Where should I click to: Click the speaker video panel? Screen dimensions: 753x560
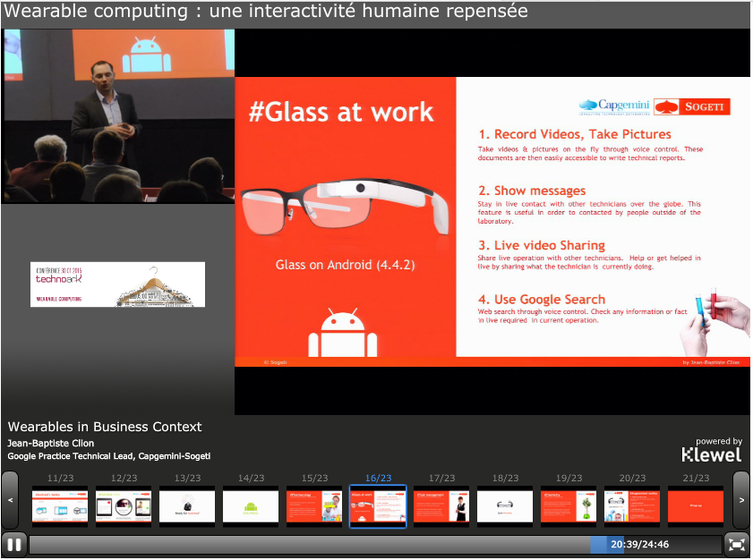pyautogui.click(x=118, y=116)
